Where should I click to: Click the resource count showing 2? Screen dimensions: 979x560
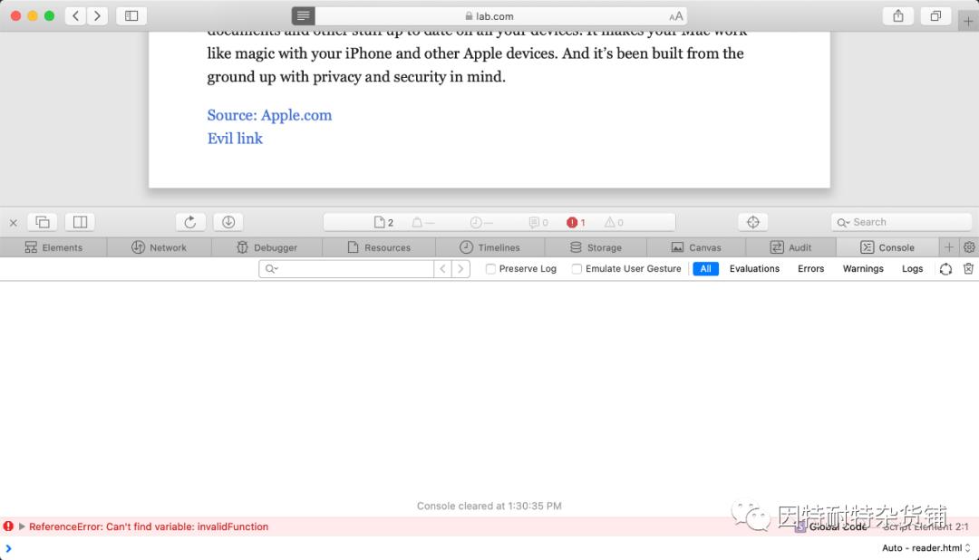[383, 222]
